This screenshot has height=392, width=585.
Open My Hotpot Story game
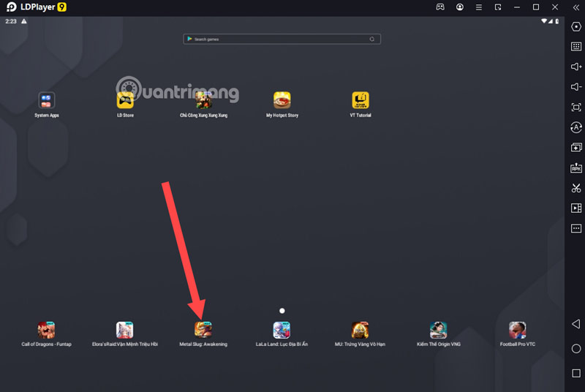coord(282,100)
